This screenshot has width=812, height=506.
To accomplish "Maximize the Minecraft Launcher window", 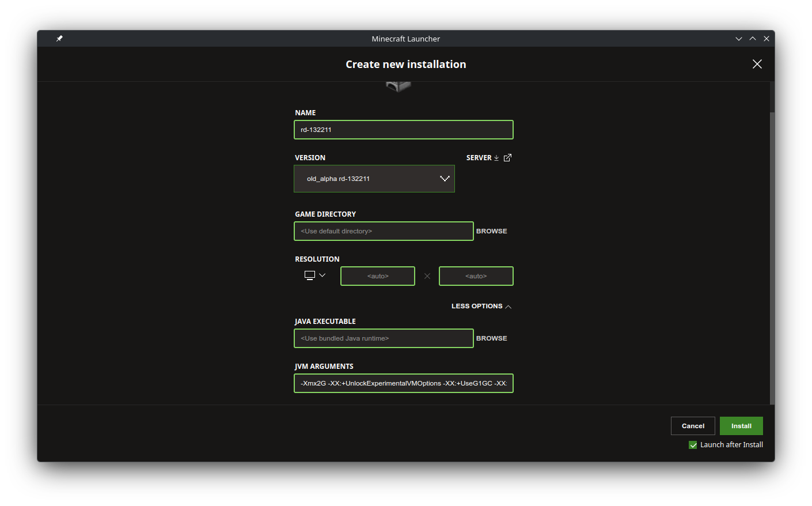I will 753,39.
